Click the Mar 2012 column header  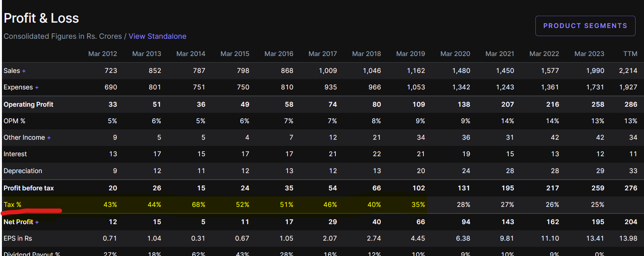click(x=102, y=54)
